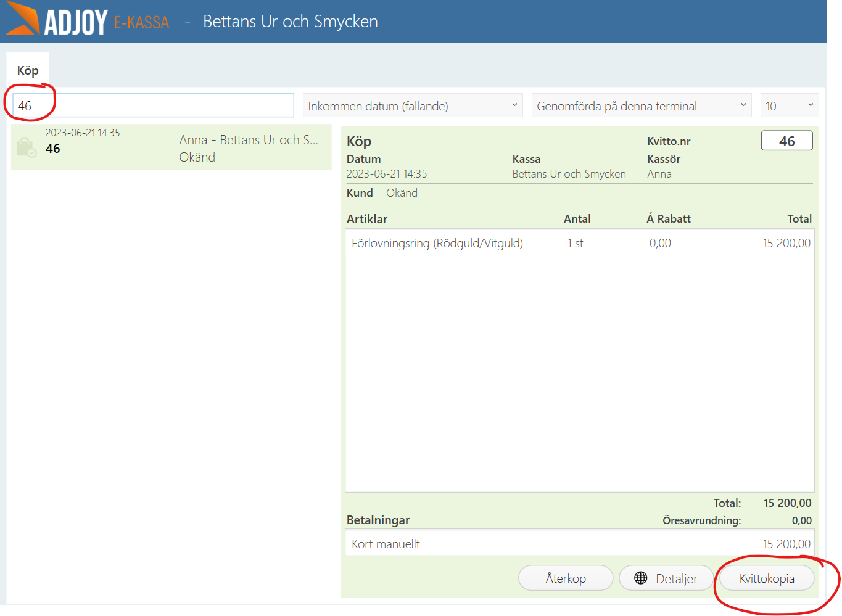Expand the results count dropdown showing 10

[789, 105]
